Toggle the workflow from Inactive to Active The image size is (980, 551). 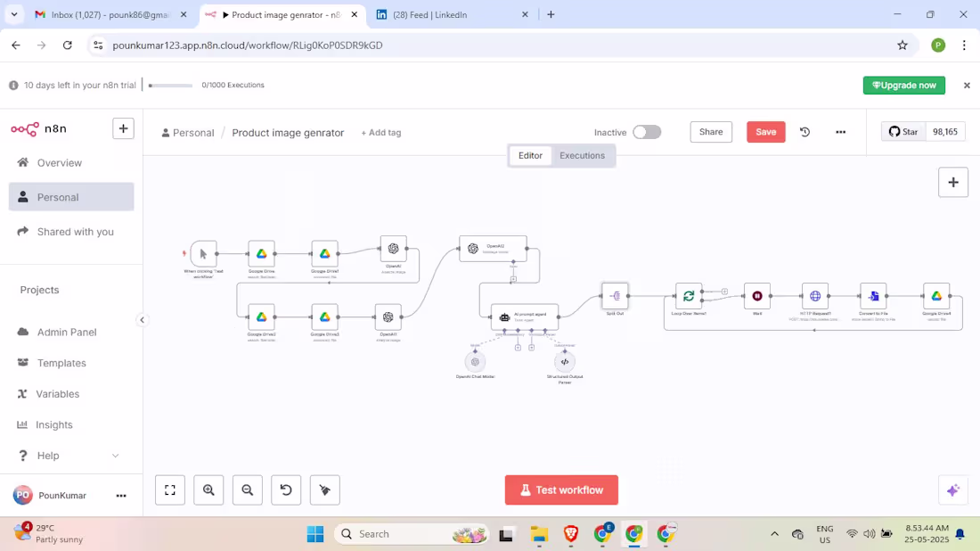[647, 131]
